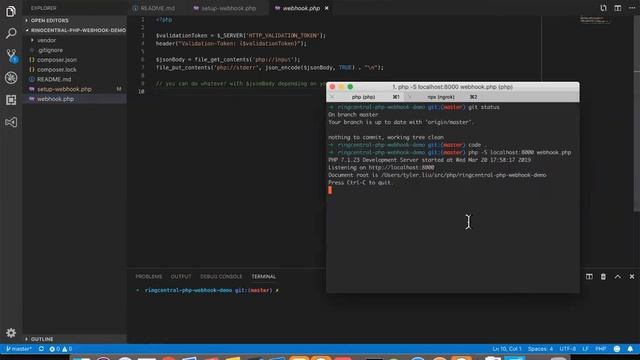Click the editor minimap preview

[595, 20]
